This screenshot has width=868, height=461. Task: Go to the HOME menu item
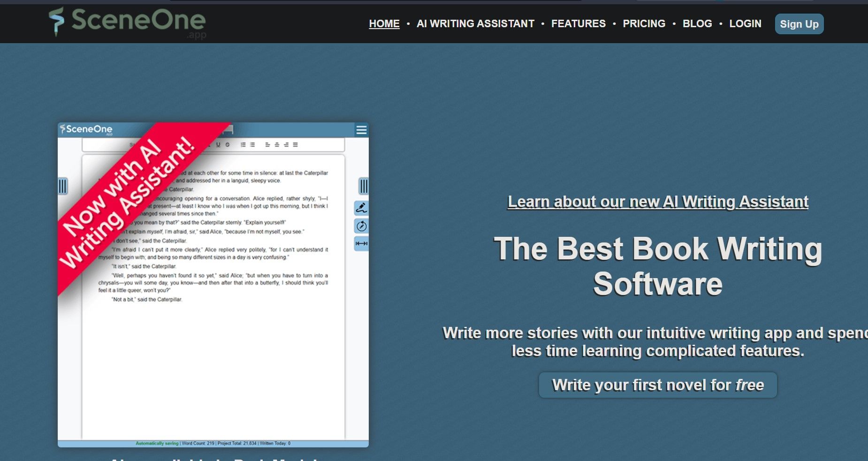384,23
